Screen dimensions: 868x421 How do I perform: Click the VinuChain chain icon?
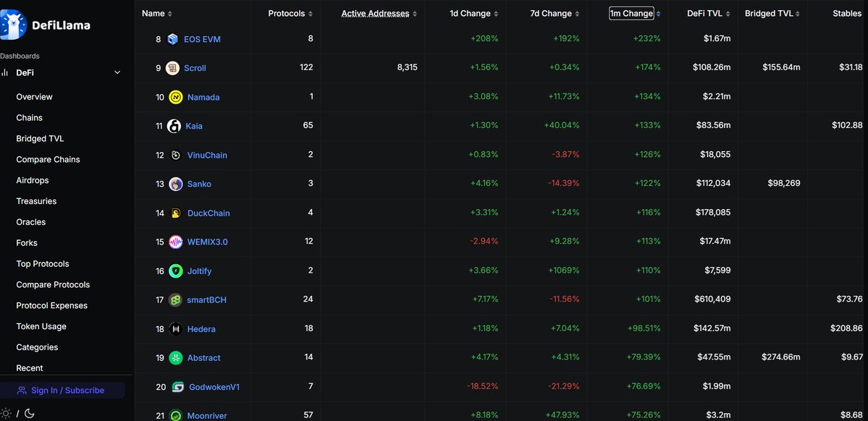175,155
